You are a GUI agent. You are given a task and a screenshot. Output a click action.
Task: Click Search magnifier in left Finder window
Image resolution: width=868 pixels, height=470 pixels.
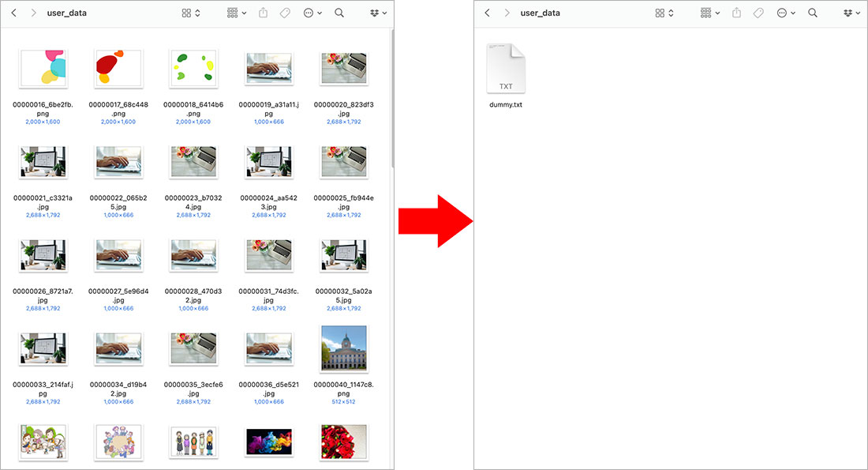coord(339,13)
